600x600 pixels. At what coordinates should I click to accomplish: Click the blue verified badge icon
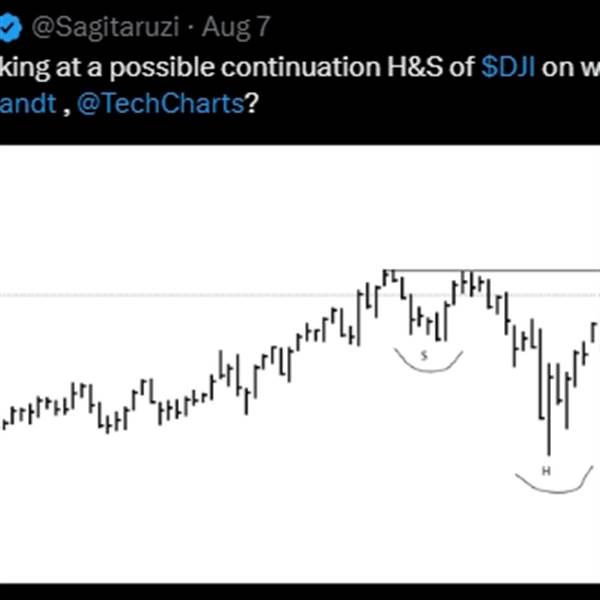tap(9, 29)
